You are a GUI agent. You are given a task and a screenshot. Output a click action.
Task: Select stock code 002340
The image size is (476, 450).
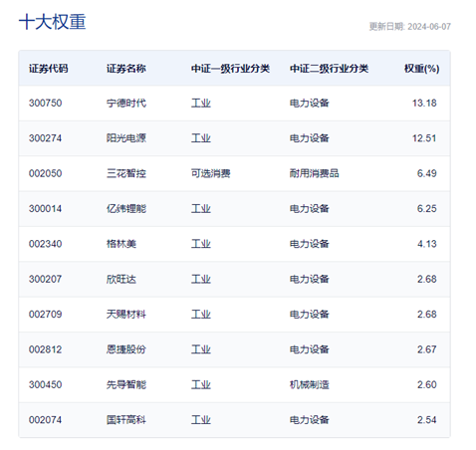(45, 244)
